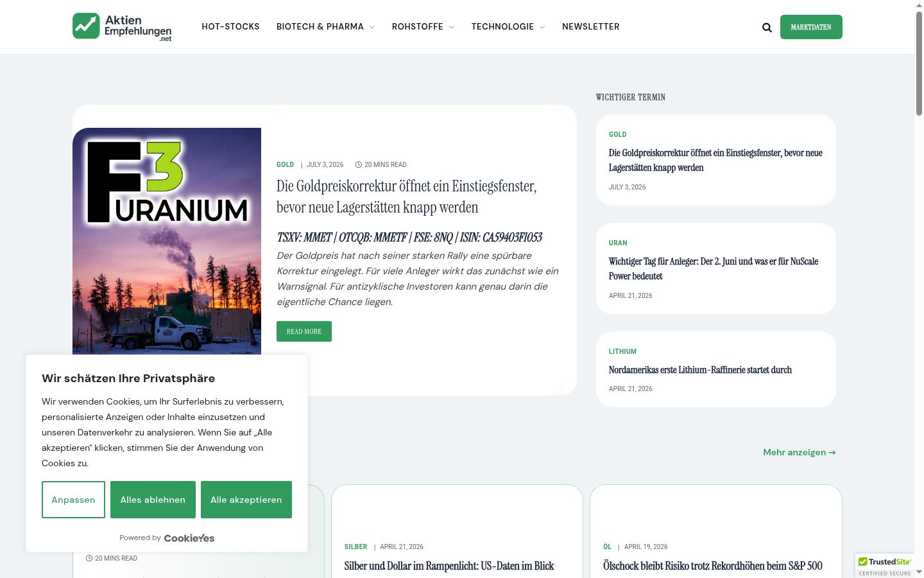The width and height of the screenshot is (924, 578).
Task: Open the HOT-STOCKS menu item
Action: click(230, 26)
